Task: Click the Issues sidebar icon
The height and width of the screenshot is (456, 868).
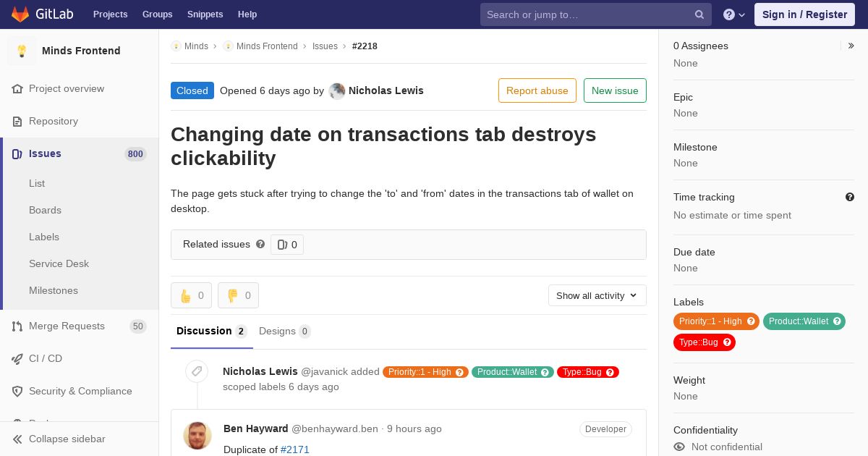Action: tap(17, 153)
